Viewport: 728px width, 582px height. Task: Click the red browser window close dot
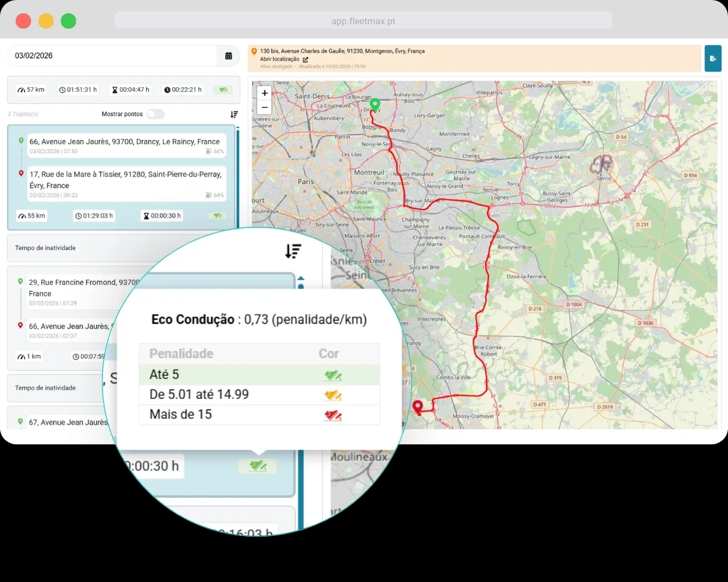coord(23,21)
